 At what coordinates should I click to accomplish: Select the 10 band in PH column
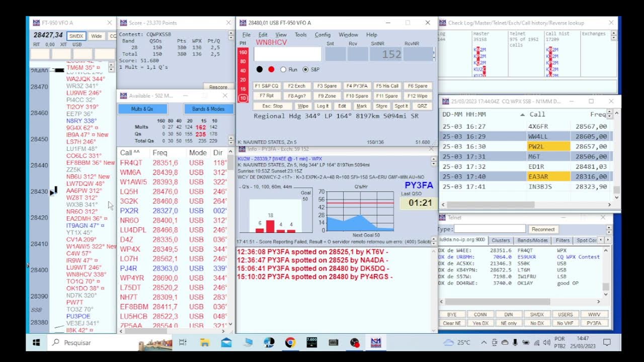[243, 98]
